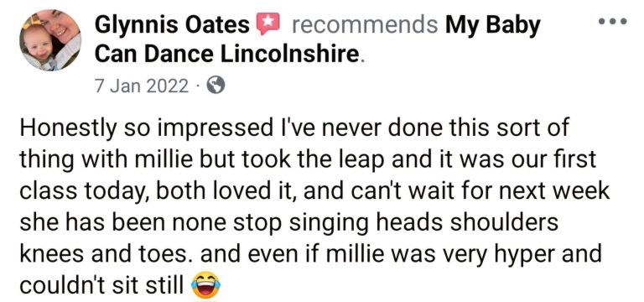Open the three-dot post options menu

coord(612,21)
